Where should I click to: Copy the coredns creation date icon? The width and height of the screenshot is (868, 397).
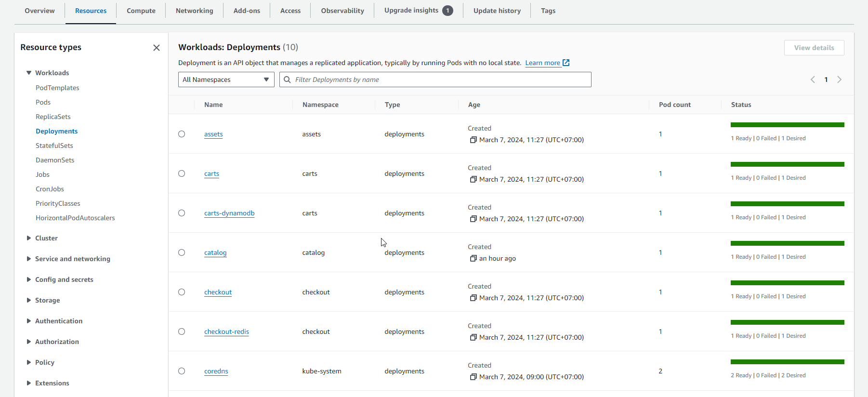[473, 377]
